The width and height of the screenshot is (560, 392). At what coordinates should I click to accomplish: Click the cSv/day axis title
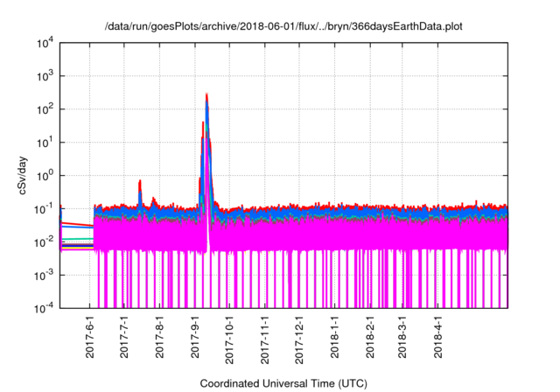[x=22, y=175]
